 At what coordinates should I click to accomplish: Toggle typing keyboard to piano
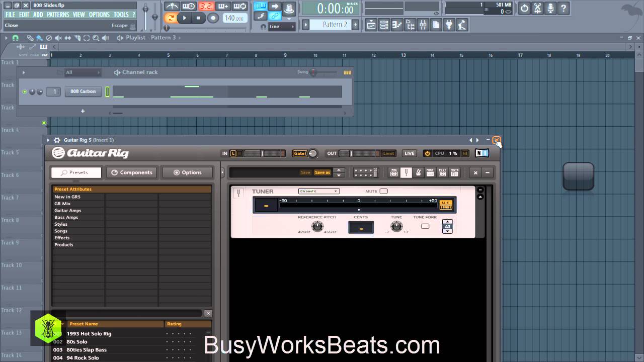pyautogui.click(x=260, y=6)
